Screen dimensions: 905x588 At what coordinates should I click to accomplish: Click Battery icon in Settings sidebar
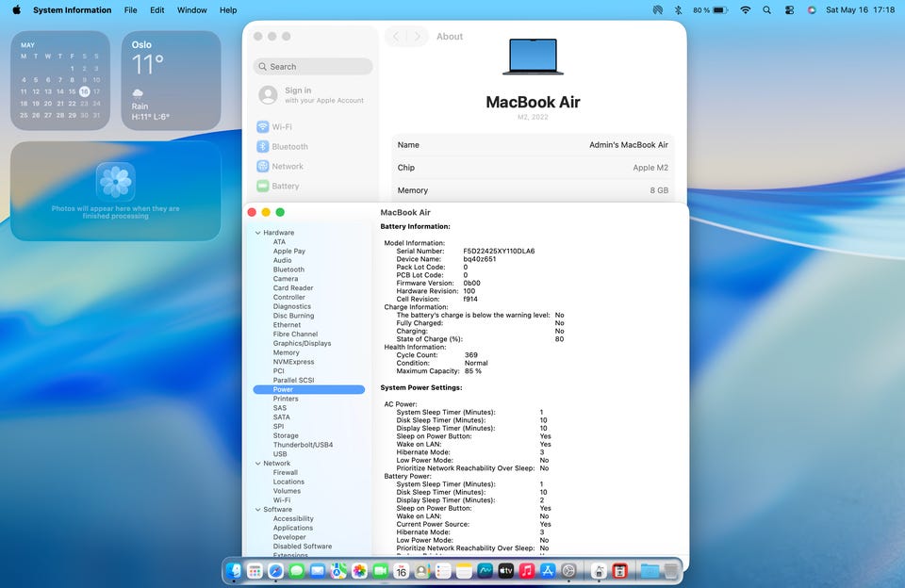(x=263, y=186)
